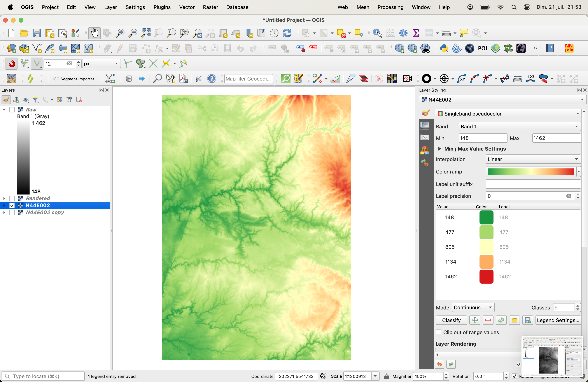Click the undo style arrow button
The width and height of the screenshot is (588, 382).
point(439,364)
